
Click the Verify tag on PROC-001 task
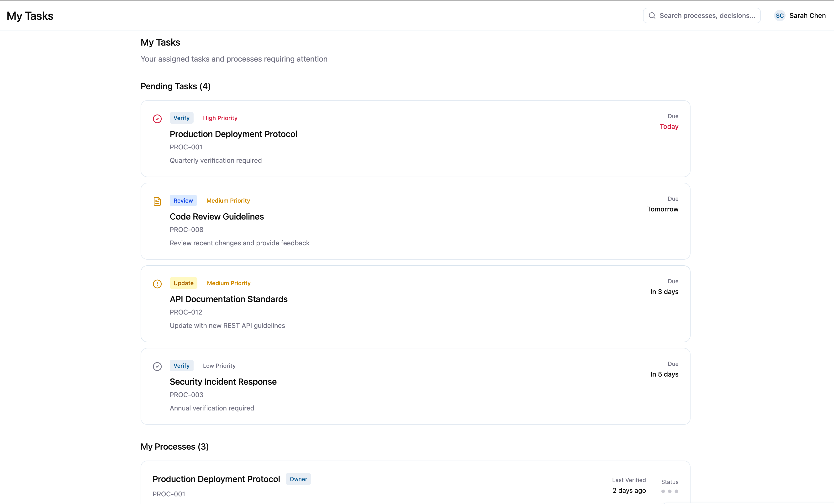coord(181,118)
